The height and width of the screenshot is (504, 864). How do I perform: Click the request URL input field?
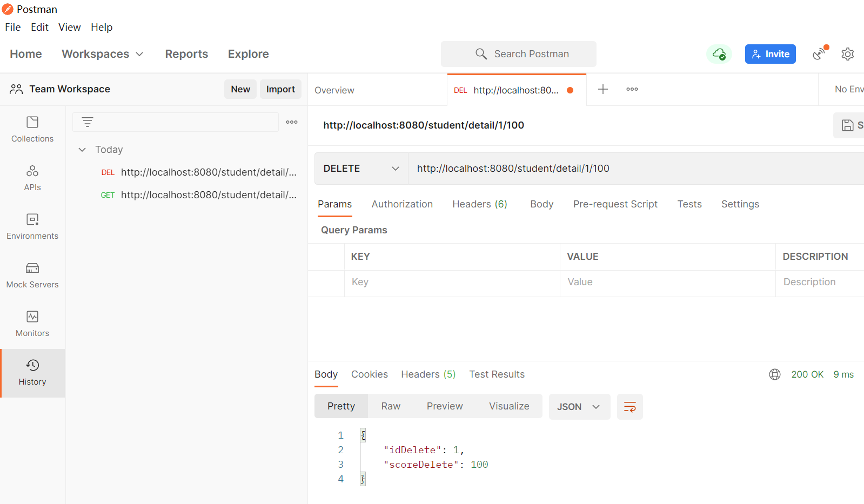pos(636,169)
